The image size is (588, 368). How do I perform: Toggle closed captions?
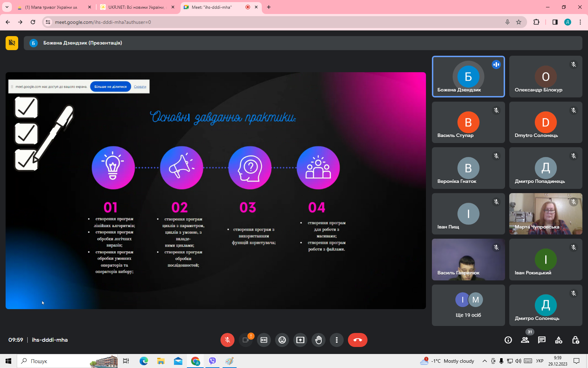click(264, 340)
